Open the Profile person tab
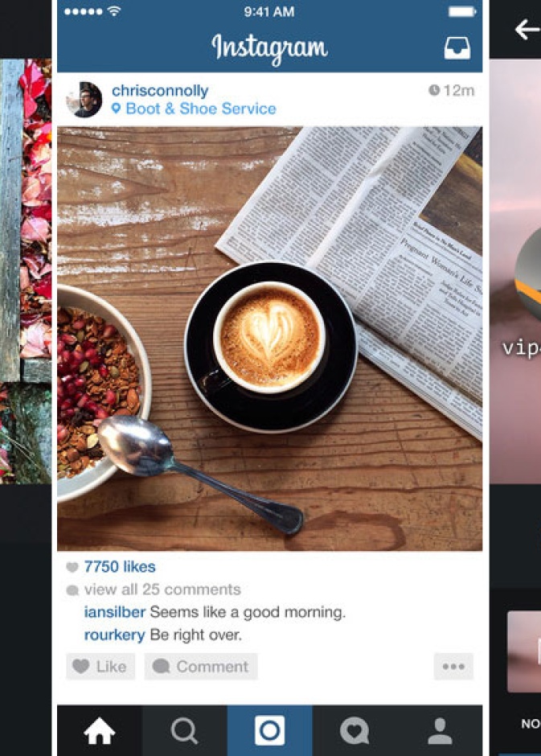 click(440, 730)
